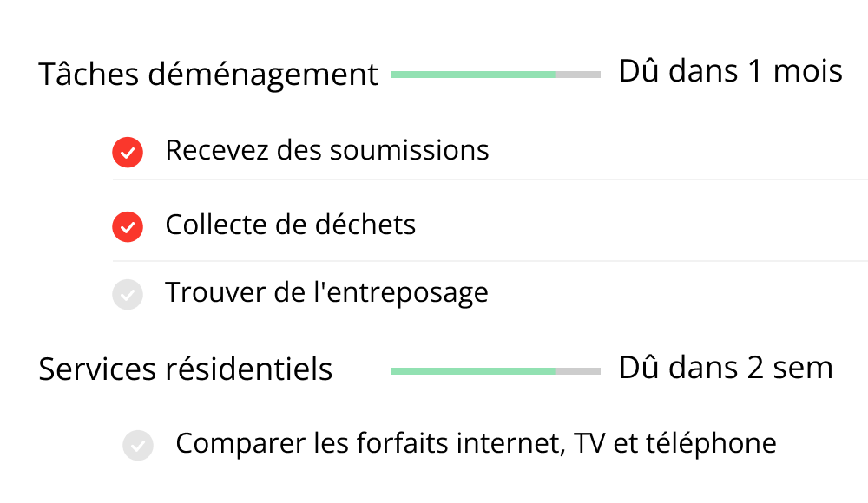Click the gray remainder of Tâches déménagement progress bar

[x=578, y=75]
